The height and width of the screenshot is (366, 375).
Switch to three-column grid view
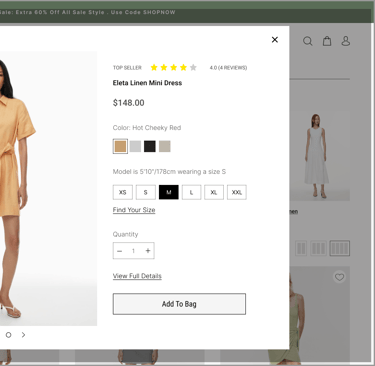pos(318,248)
